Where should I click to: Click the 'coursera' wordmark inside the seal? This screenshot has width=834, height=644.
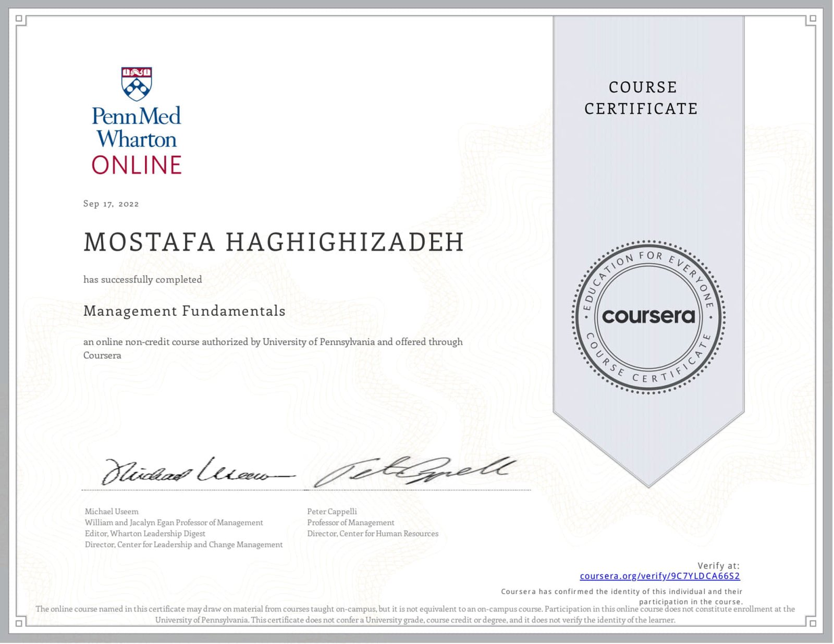click(x=648, y=316)
